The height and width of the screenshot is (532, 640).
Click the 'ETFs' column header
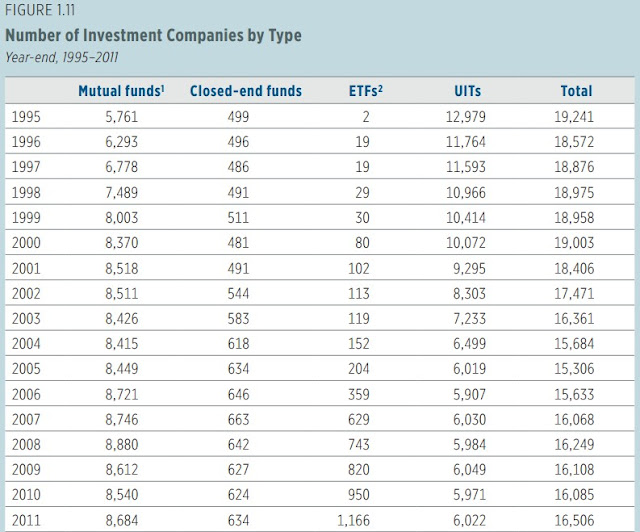[x=365, y=91]
